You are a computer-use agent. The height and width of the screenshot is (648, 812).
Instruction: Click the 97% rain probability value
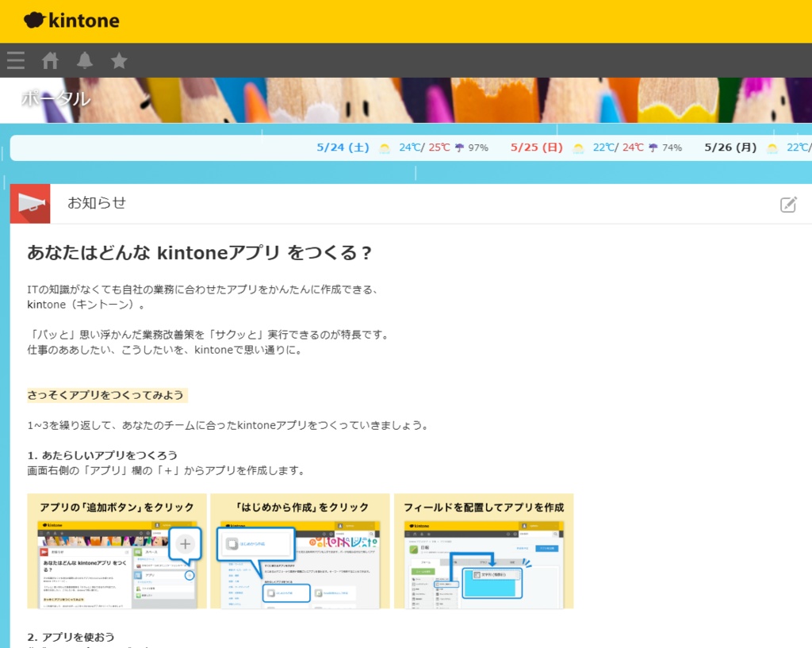pyautogui.click(x=478, y=148)
